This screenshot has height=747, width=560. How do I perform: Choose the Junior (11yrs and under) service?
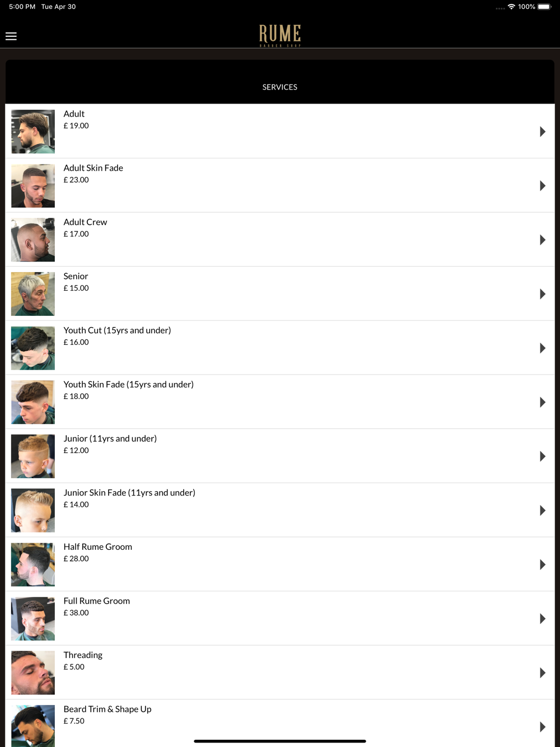(280, 456)
